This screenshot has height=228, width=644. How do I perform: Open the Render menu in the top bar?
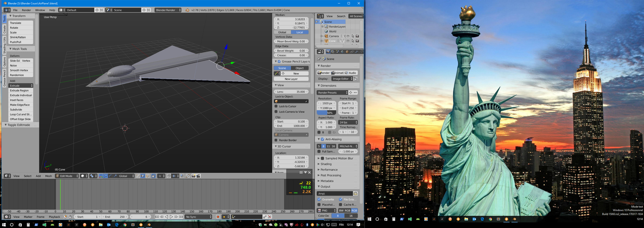(x=26, y=10)
